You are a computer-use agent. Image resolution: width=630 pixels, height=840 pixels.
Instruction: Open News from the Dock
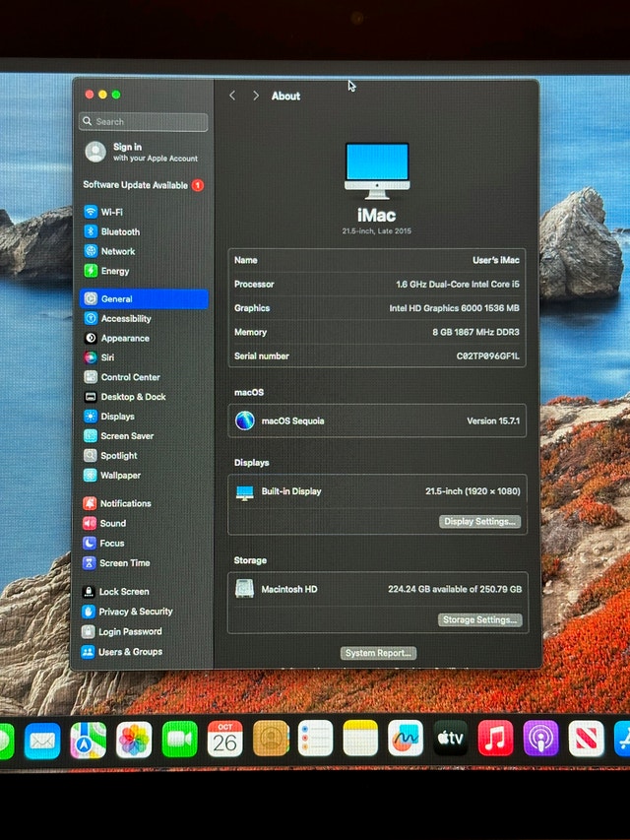(586, 739)
